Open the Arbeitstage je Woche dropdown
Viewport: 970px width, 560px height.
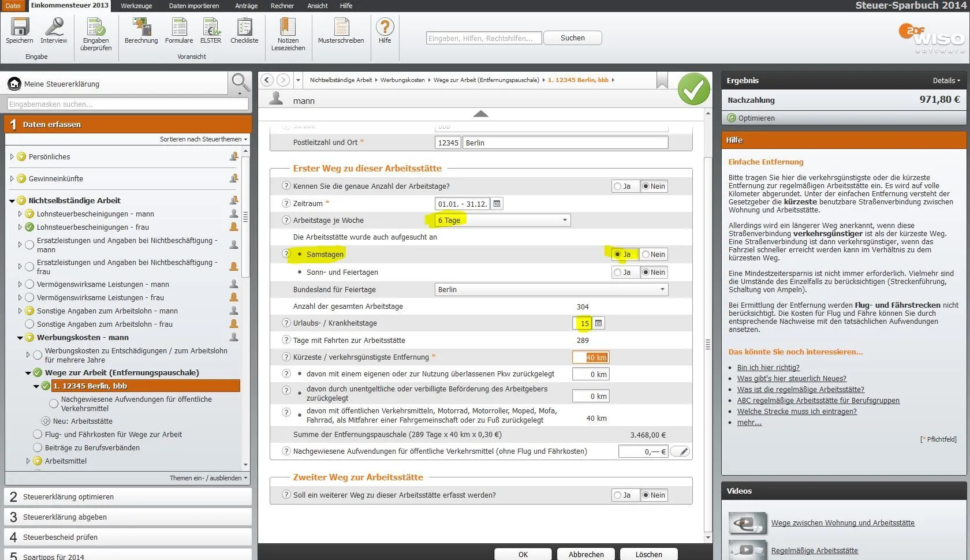[x=564, y=221]
